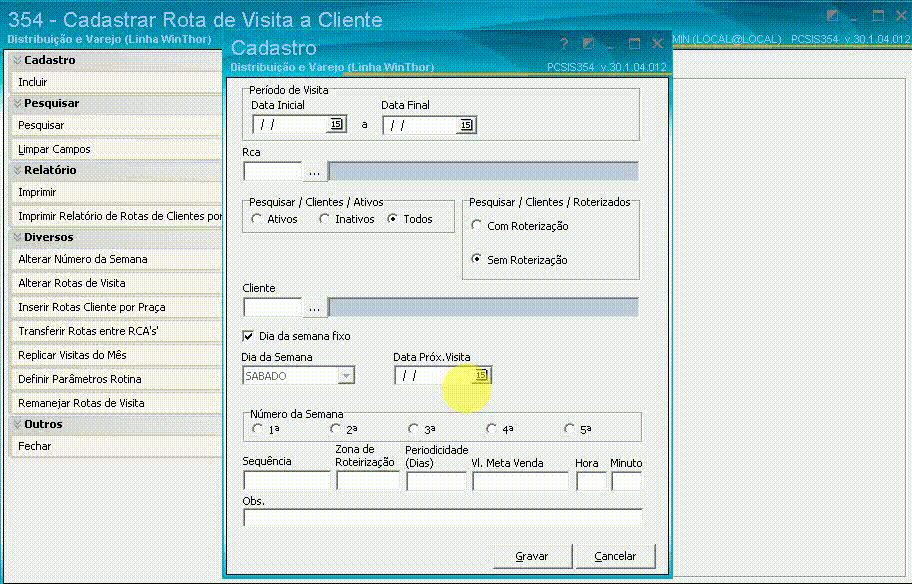Screen dimensions: 912x584
Task: Click the Zona de Roteirização field
Action: (368, 480)
